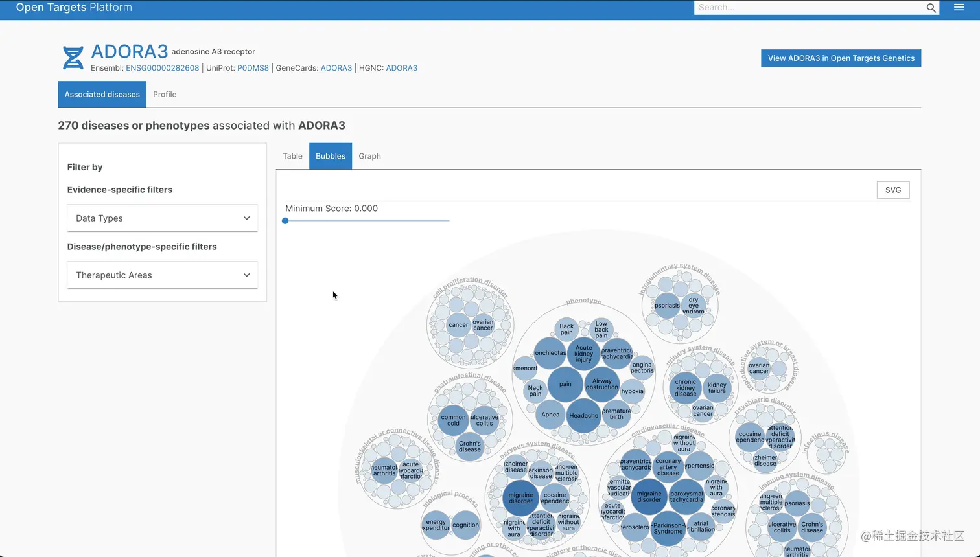Select the Back pain bubble
The width and height of the screenshot is (980, 557).
[x=566, y=330]
